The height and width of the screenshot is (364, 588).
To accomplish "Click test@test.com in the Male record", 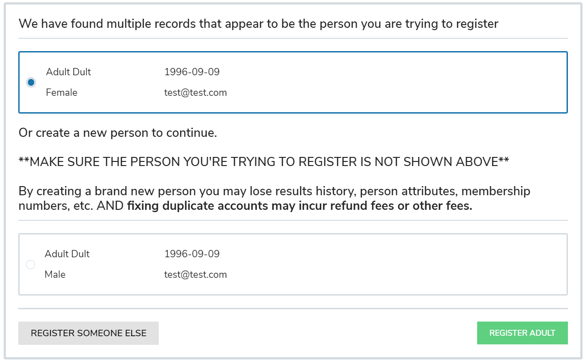I will (x=195, y=275).
